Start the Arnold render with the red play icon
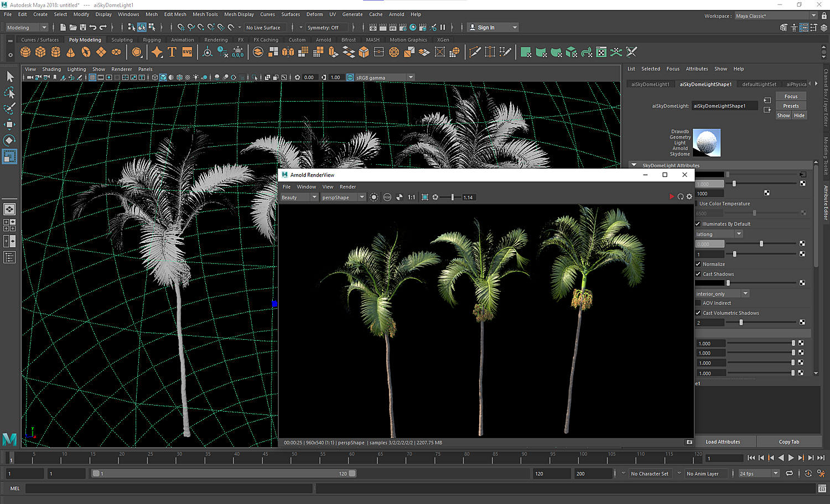This screenshot has height=504, width=830. pos(672,197)
